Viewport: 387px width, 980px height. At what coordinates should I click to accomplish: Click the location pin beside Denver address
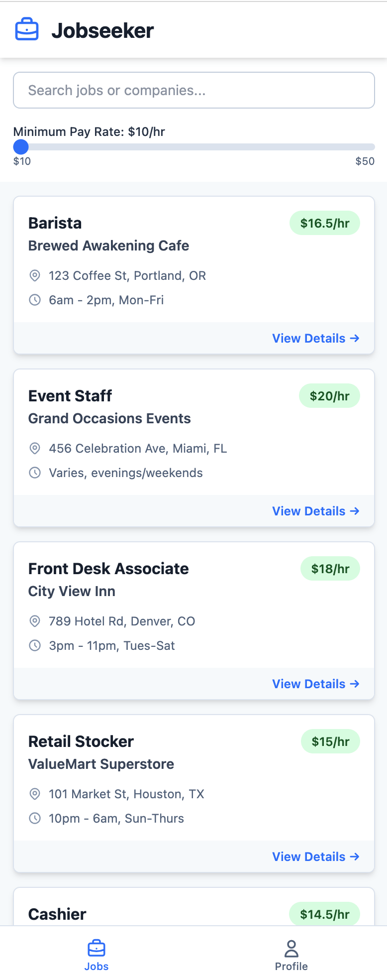pyautogui.click(x=35, y=621)
